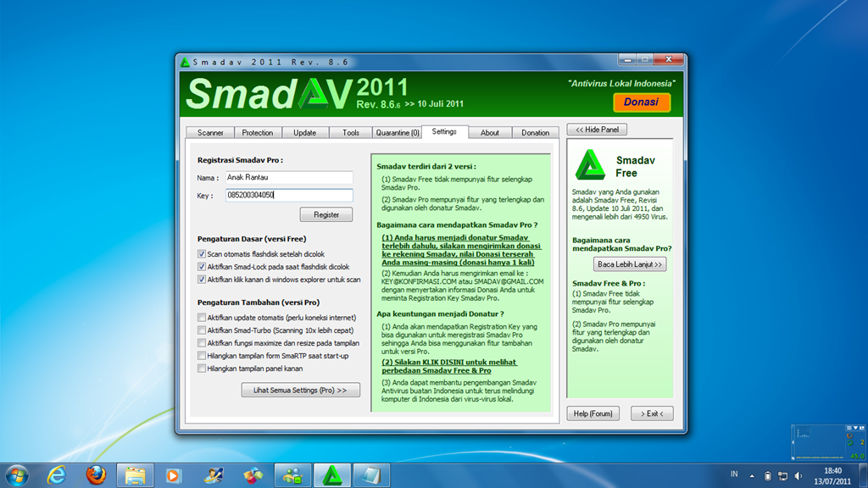868x488 pixels.
Task: Show hidden tray icons arrow
Action: pos(752,476)
